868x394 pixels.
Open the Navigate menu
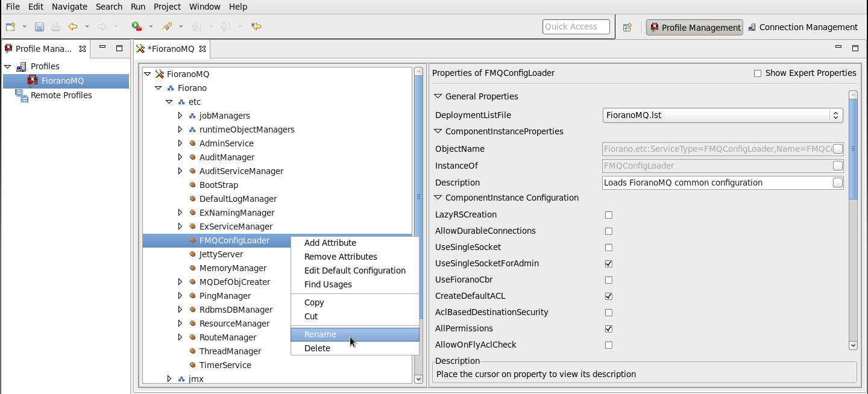(69, 7)
